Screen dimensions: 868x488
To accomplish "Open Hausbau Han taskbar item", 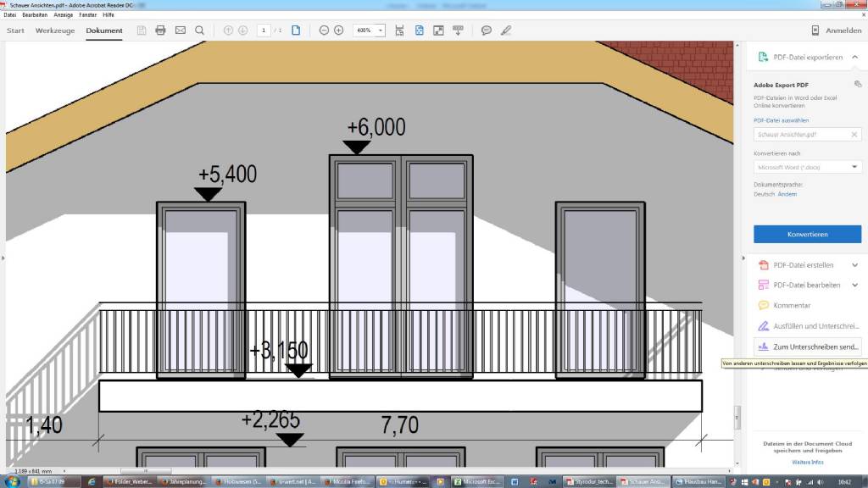I will pyautogui.click(x=698, y=482).
